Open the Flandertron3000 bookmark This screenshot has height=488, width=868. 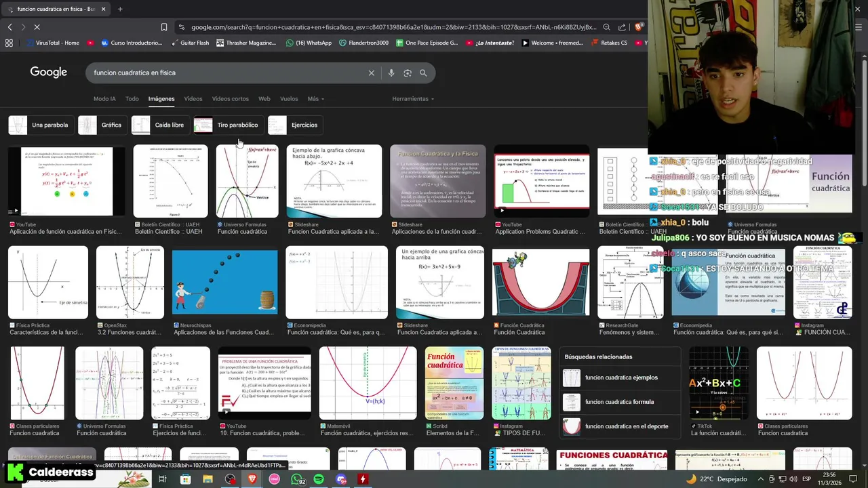click(x=363, y=43)
